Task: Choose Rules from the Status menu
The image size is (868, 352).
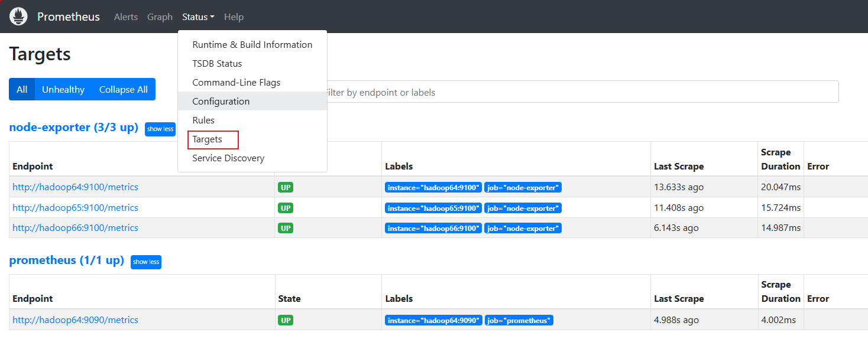Action: 252,120
